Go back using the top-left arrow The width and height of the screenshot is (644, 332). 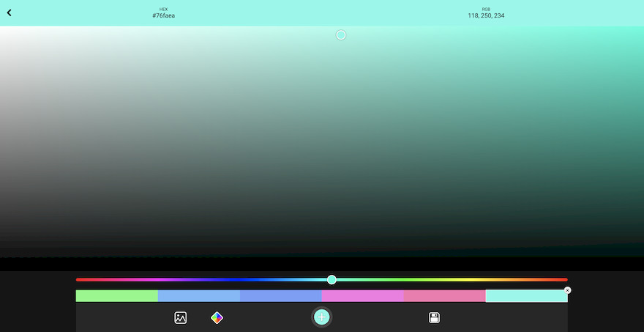click(9, 12)
